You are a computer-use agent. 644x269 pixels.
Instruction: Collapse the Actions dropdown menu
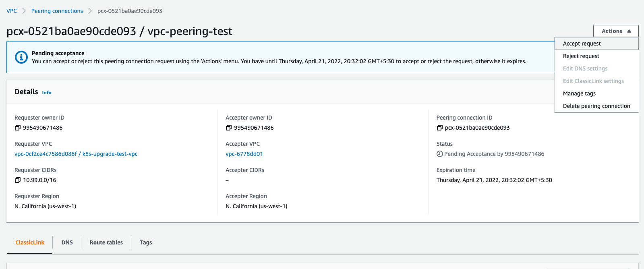(x=615, y=31)
